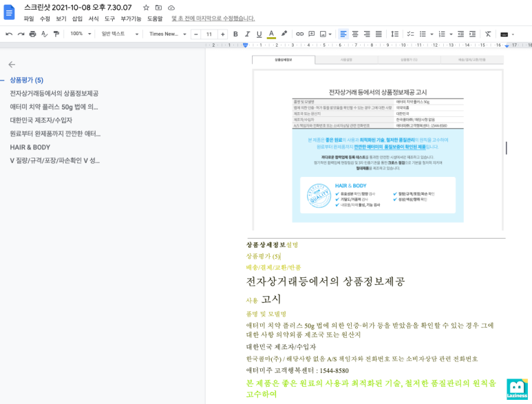The width and height of the screenshot is (532, 404).
Task: Insert a bulleted list
Action: (x=423, y=34)
